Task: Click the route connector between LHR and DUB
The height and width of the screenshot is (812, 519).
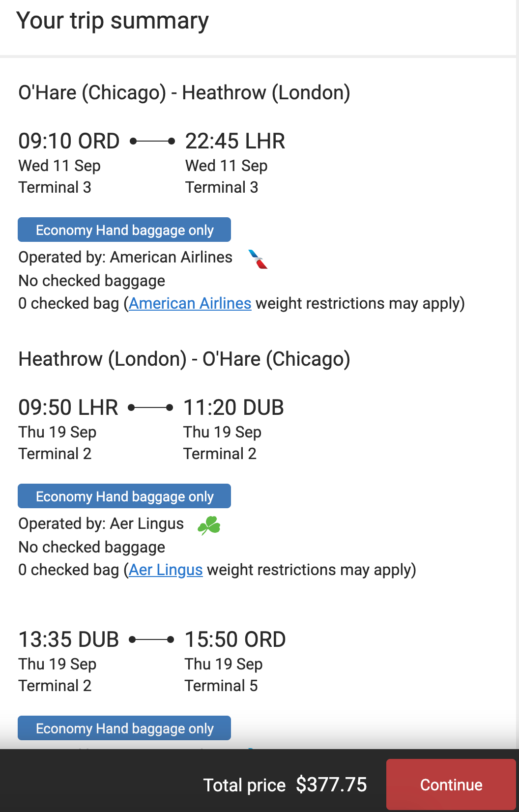Action: 150,408
